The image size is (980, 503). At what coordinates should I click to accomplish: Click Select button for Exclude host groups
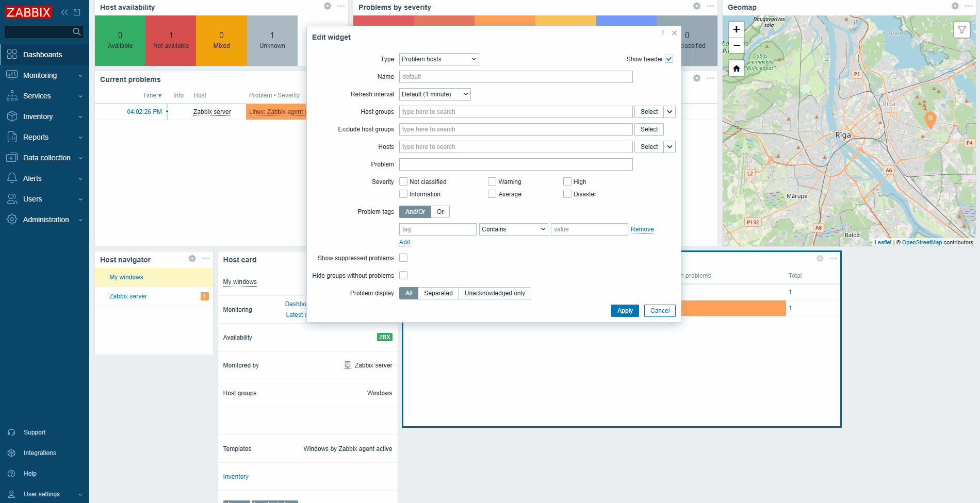pos(649,129)
